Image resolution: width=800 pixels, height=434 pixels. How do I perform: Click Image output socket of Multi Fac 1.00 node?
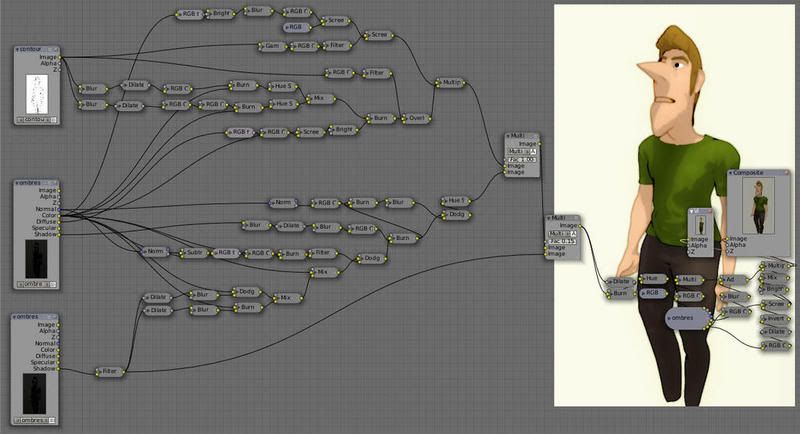[x=539, y=144]
